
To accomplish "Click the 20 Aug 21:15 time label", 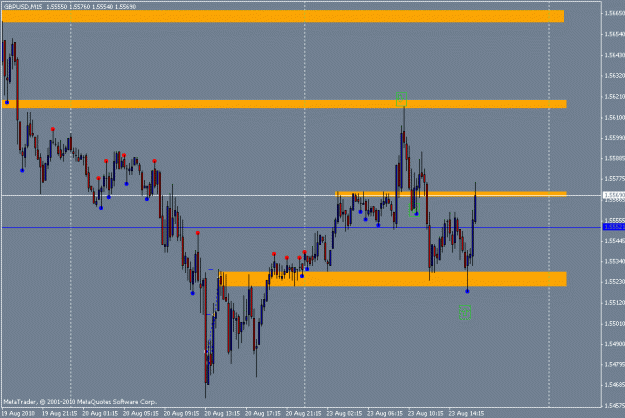I will (304, 413).
